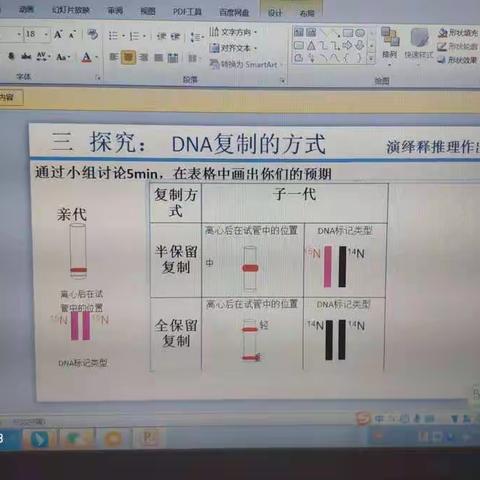Image resolution: width=480 pixels, height=480 pixels.
Task: Open character spacing AV dropdown
Action: point(43,57)
